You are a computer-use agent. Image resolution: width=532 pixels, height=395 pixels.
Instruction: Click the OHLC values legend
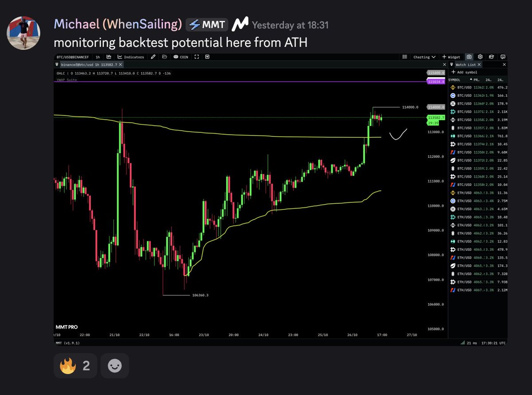point(114,73)
